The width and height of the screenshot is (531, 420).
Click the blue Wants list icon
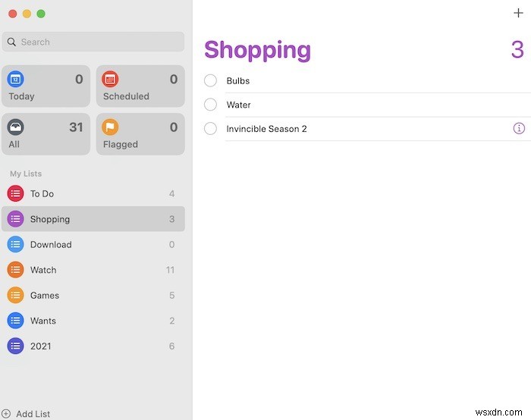pyautogui.click(x=16, y=321)
